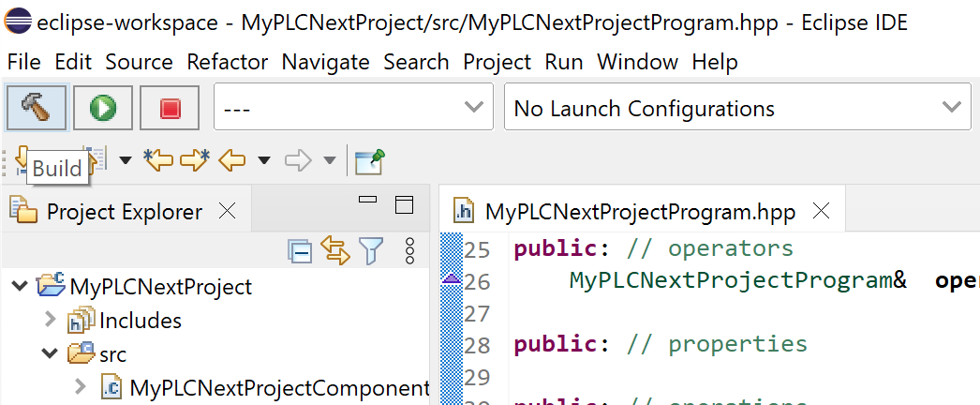Click the // properties comment

click(717, 344)
